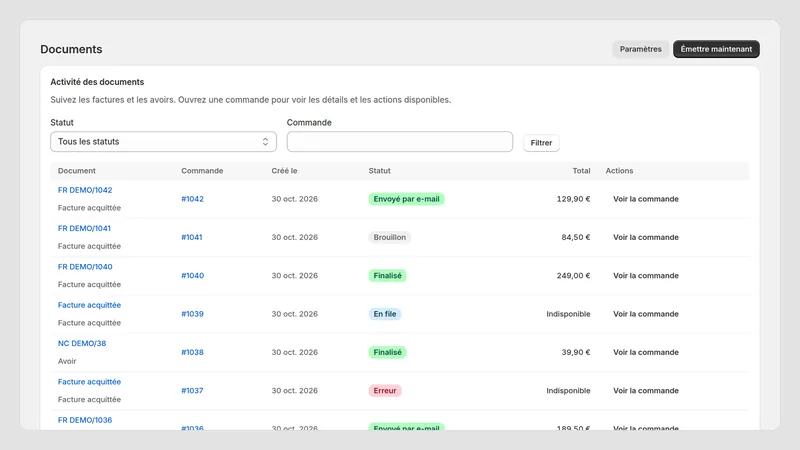This screenshot has height=450, width=800.
Task: Click the Erreur status badge
Action: (x=385, y=390)
